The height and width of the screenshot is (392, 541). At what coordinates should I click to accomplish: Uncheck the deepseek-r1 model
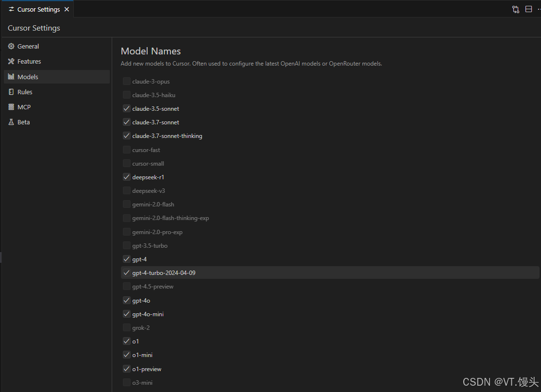tap(127, 177)
